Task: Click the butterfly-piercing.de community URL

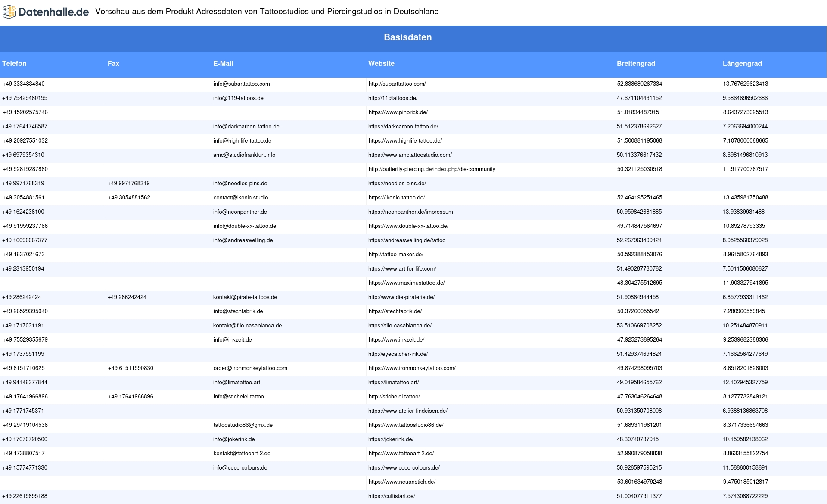Action: click(432, 169)
